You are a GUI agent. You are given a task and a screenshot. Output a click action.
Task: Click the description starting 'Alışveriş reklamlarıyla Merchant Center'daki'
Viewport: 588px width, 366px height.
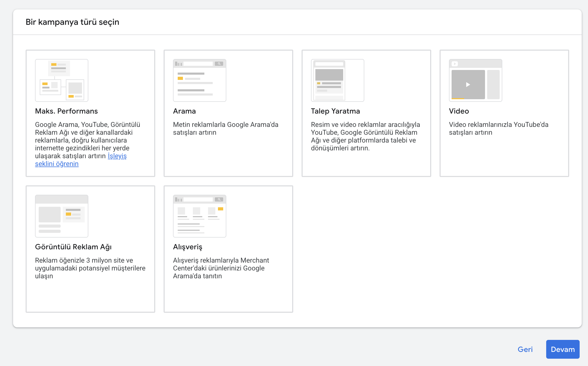221,268
